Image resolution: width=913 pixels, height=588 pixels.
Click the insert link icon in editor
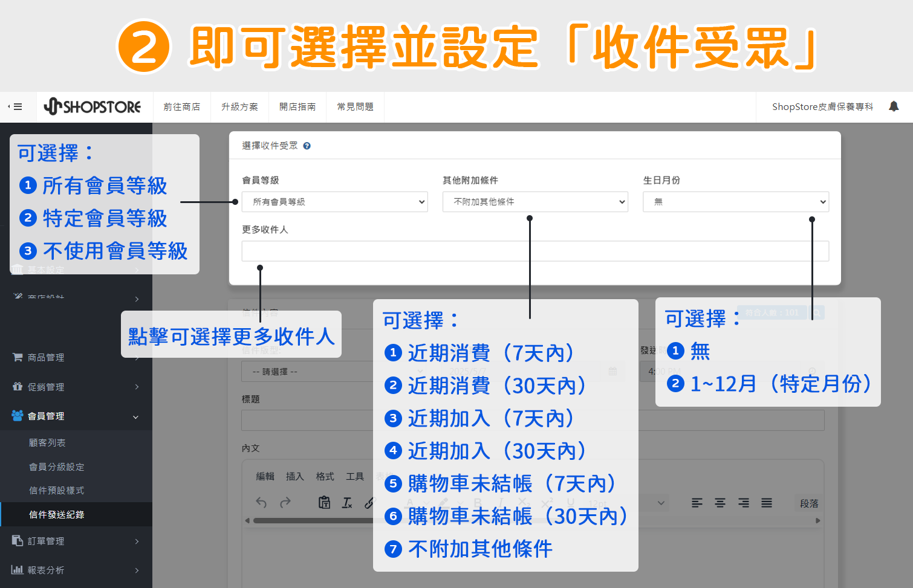[x=369, y=502]
